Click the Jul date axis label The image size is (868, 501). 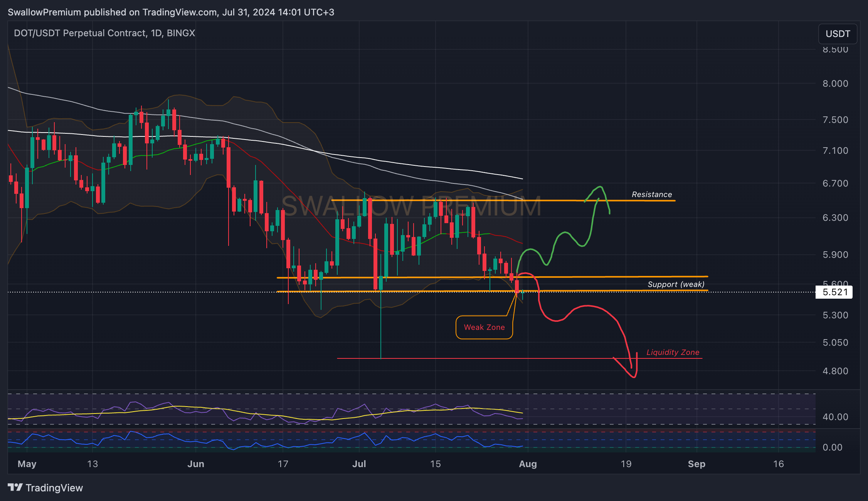pos(359,464)
